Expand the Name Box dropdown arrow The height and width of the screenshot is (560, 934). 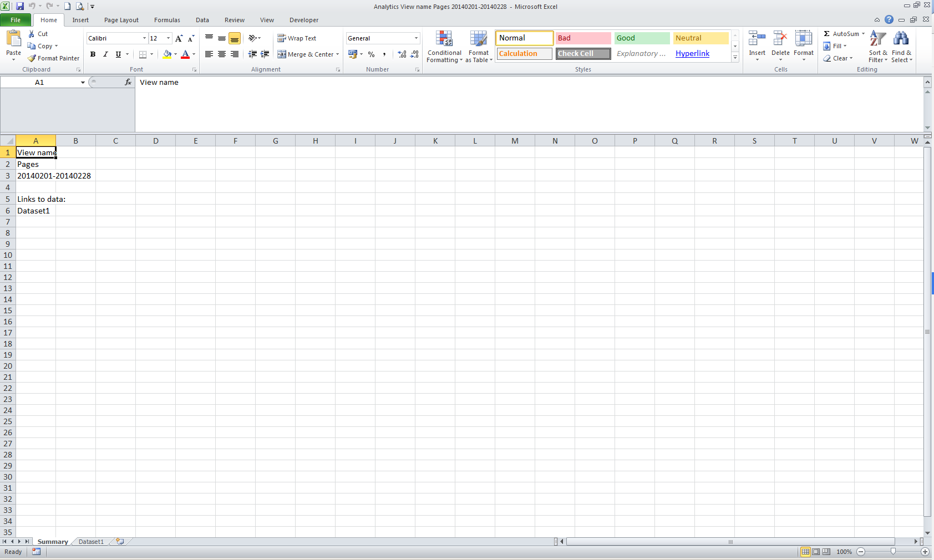83,82
